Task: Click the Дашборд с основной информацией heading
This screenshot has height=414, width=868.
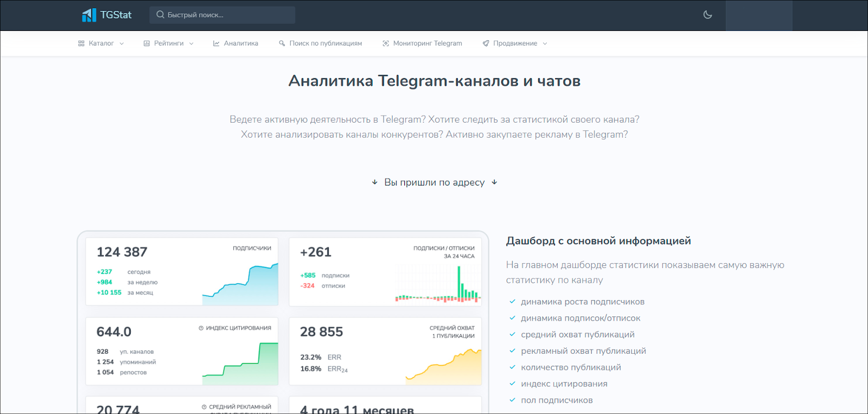Action: [x=598, y=241]
